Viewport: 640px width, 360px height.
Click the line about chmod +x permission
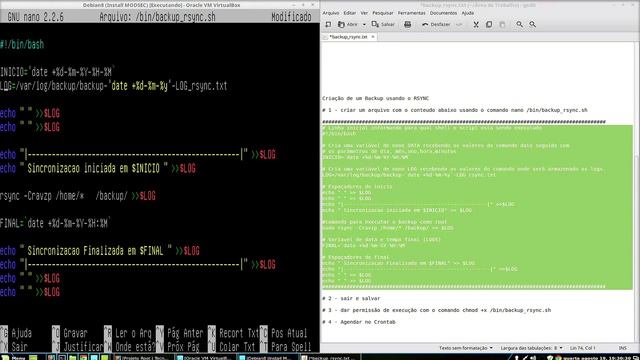436,310
